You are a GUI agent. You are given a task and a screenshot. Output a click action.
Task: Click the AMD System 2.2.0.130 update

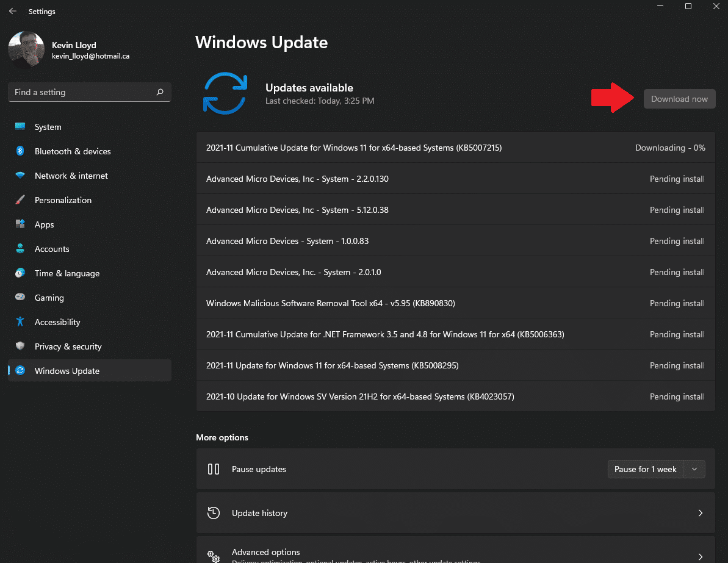[x=455, y=179]
